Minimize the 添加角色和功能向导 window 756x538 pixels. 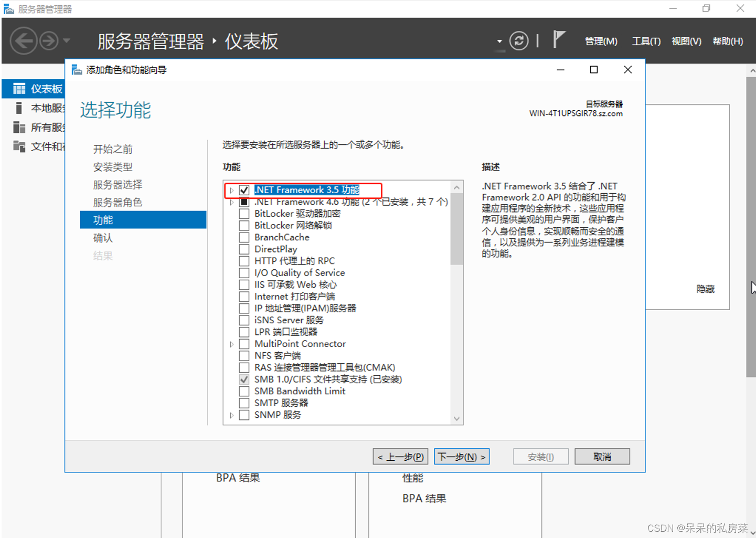tap(560, 70)
